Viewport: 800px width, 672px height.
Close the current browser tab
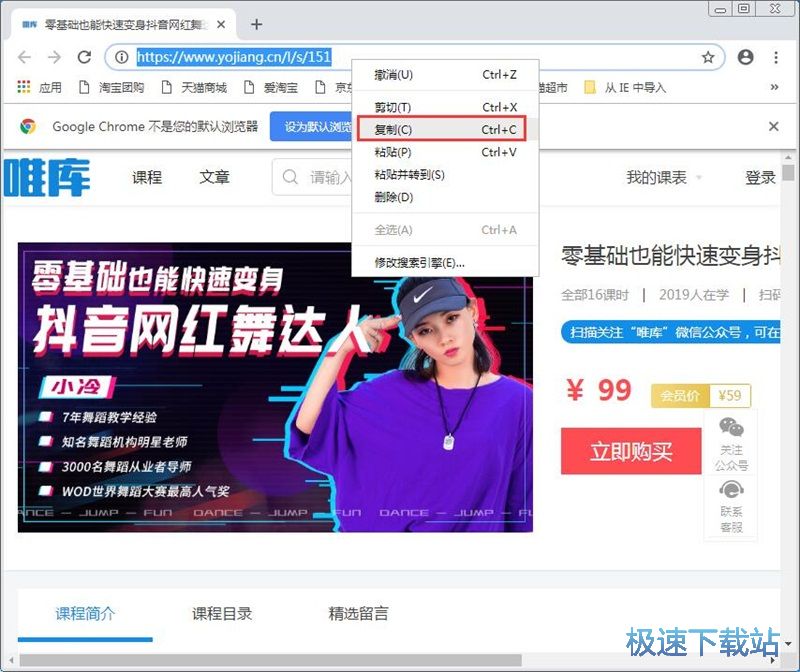pyautogui.click(x=221, y=24)
